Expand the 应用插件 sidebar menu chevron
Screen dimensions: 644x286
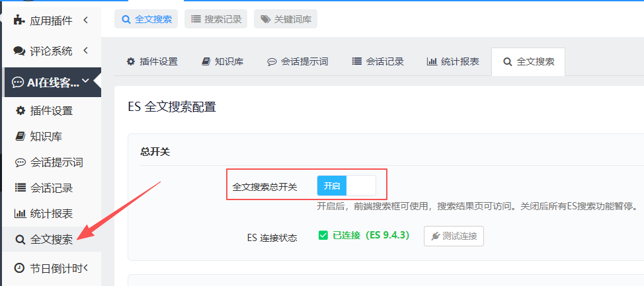85,20
